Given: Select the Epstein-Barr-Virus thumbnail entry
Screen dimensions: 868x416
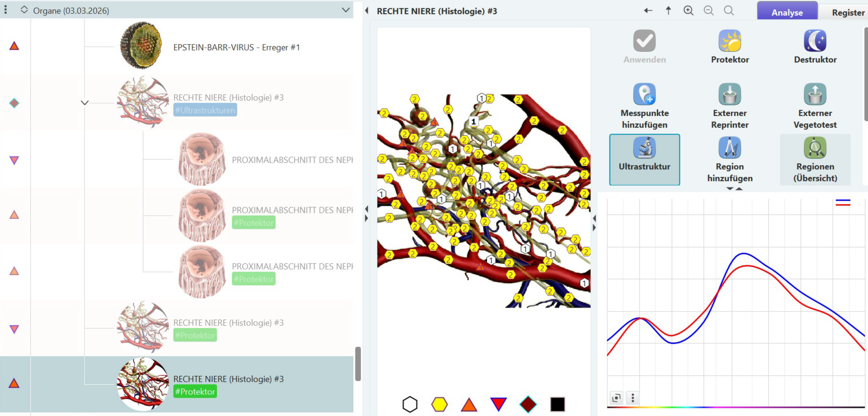Looking at the screenshot, I should 141,46.
